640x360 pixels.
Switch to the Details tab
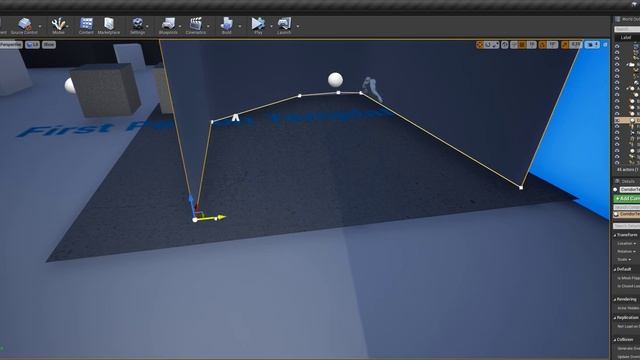(x=627, y=181)
